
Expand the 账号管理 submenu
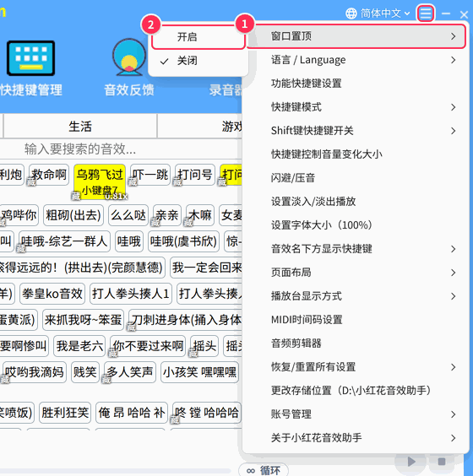[x=356, y=414]
